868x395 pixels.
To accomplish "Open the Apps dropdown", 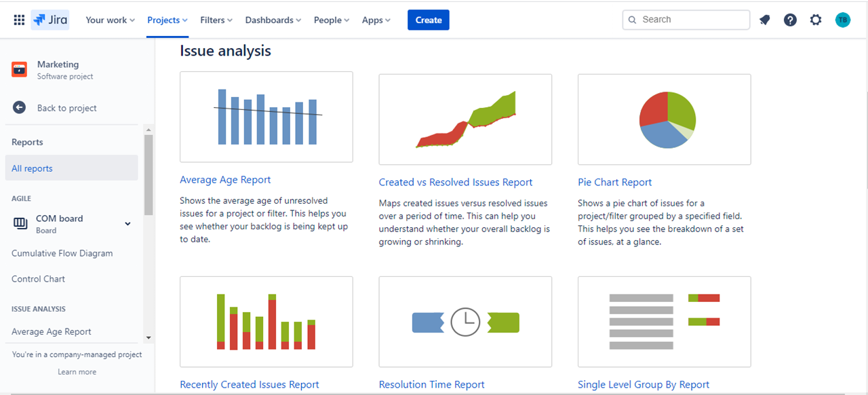I will 376,20.
